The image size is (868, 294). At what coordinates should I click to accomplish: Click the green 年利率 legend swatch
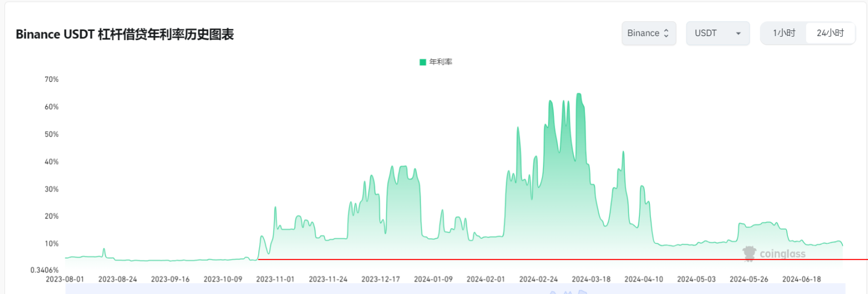coord(423,62)
